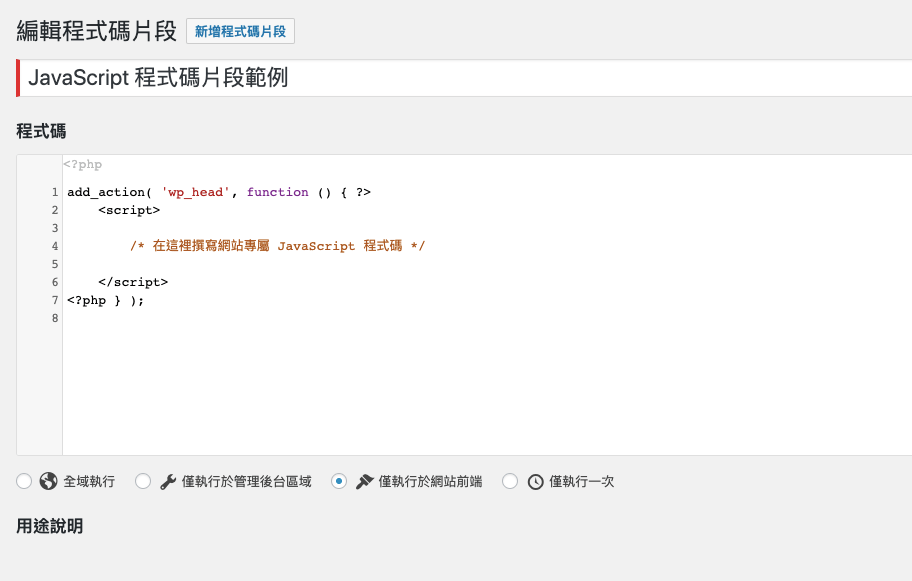Select the 僅執行一次 radio button
The height and width of the screenshot is (581, 912).
pos(510,481)
